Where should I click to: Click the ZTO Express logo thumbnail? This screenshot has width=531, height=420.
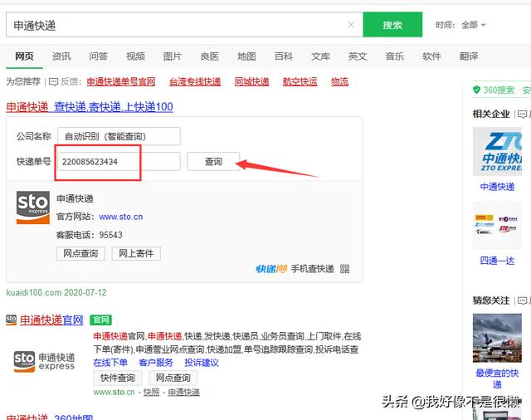click(x=497, y=151)
